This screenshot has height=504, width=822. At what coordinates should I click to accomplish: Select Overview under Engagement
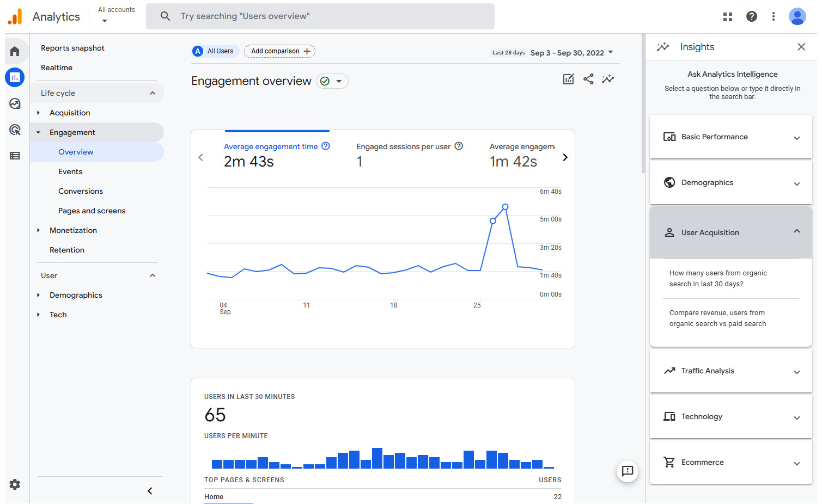click(97, 152)
